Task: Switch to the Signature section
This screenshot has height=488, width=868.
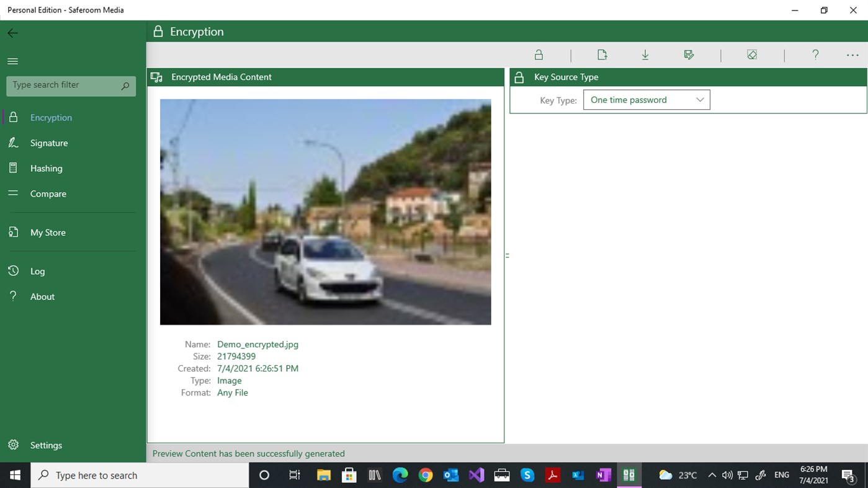Action: [x=49, y=143]
